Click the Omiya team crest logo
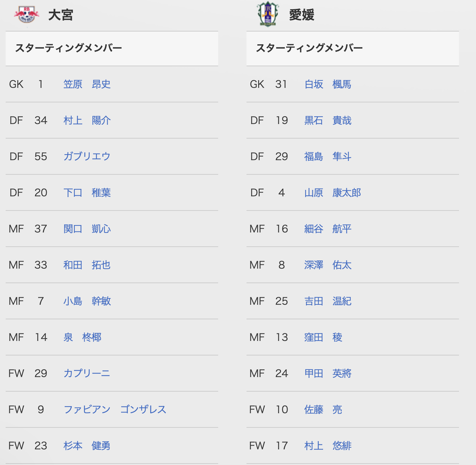476x465 pixels. point(27,14)
